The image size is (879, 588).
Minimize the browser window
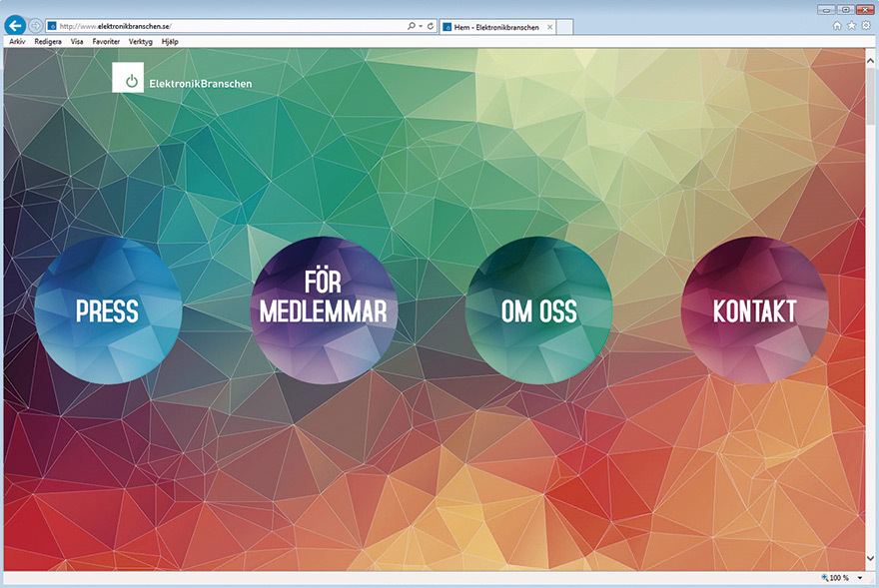(x=826, y=10)
